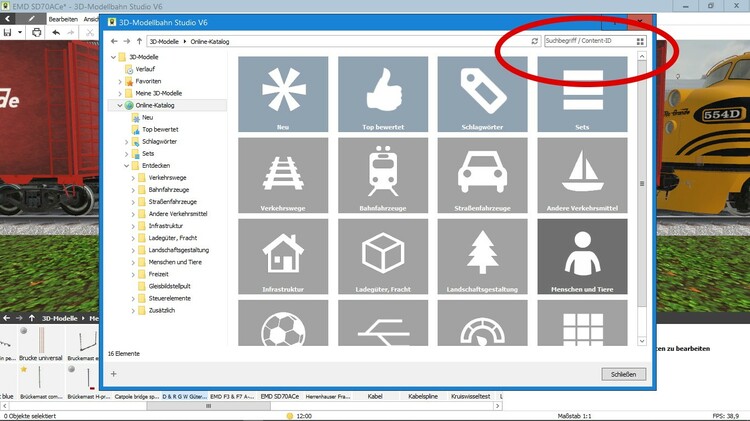Click the catalog vertical scrollbar thumb
The width and height of the screenshot is (750, 421).
coord(642,184)
